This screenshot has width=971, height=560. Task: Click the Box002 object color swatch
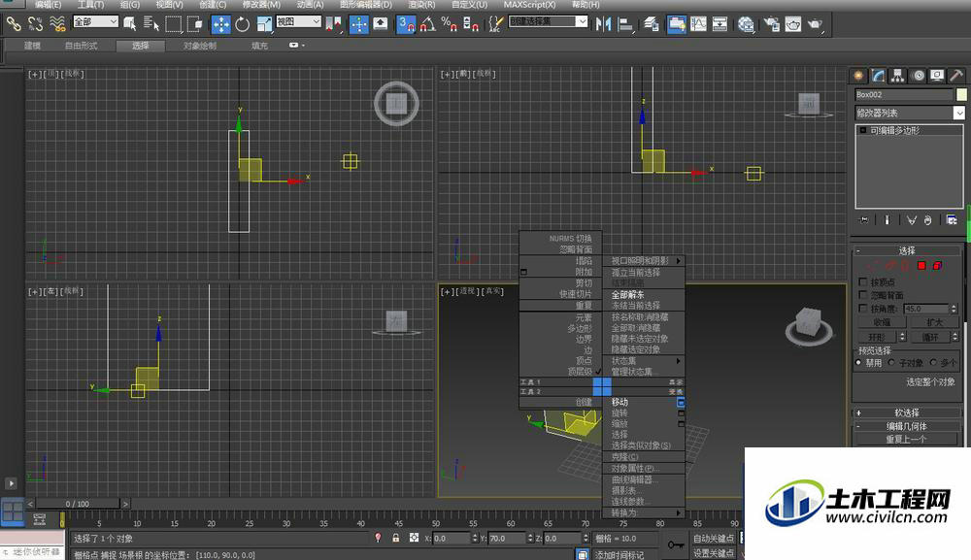point(961,95)
